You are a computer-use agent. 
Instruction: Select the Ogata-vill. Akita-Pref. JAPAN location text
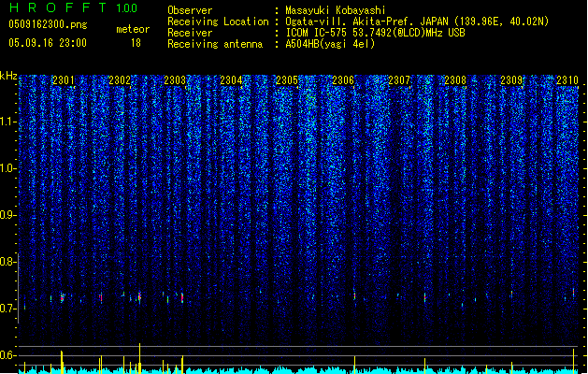click(417, 22)
